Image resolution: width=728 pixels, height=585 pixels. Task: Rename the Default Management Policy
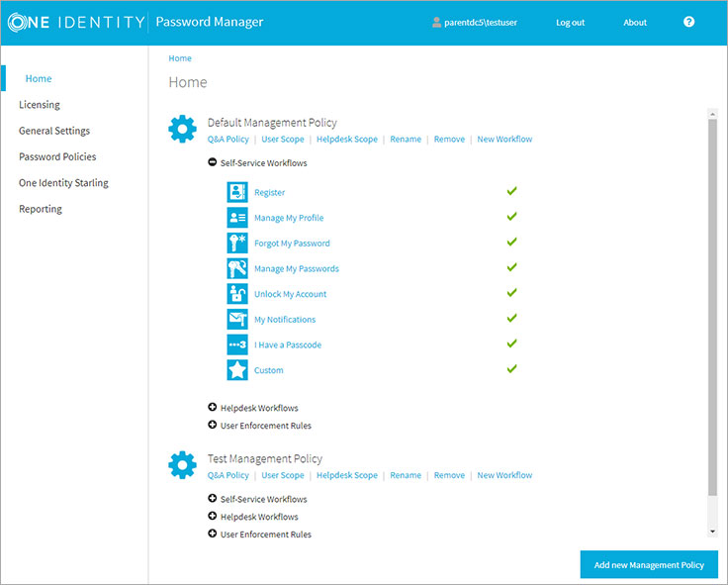click(x=406, y=139)
